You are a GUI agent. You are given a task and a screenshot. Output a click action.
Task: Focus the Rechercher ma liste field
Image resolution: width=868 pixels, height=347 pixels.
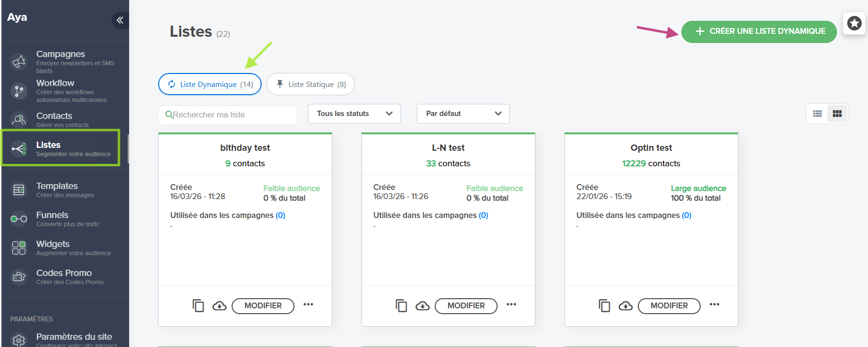[x=228, y=115]
